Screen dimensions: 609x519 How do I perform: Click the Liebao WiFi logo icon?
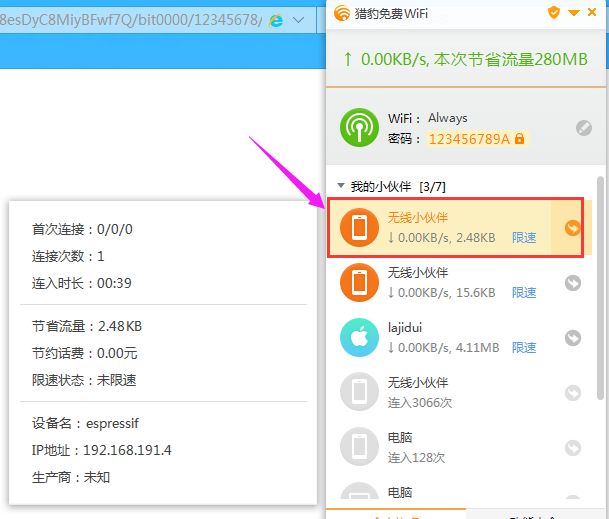tap(342, 13)
